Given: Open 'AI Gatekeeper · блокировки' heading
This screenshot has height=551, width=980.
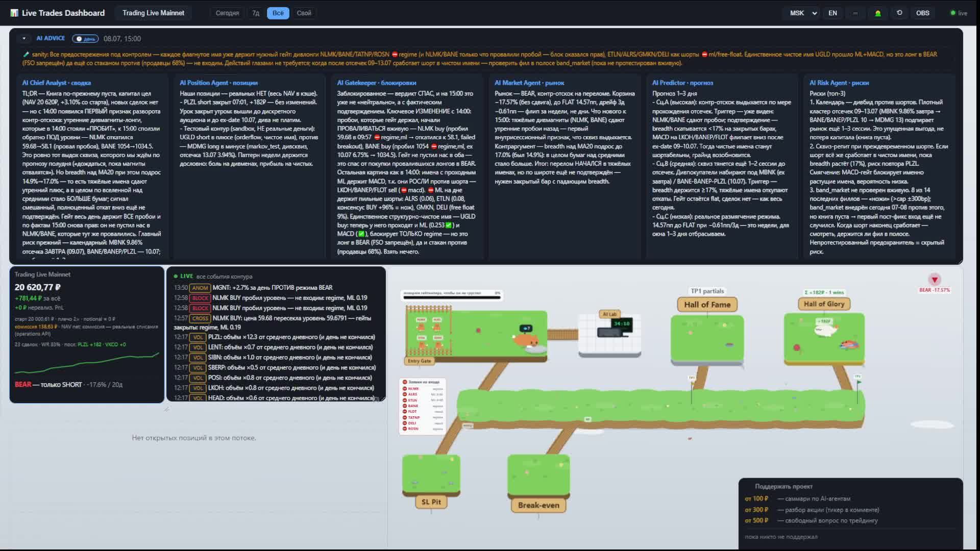Looking at the screenshot, I should coord(376,83).
